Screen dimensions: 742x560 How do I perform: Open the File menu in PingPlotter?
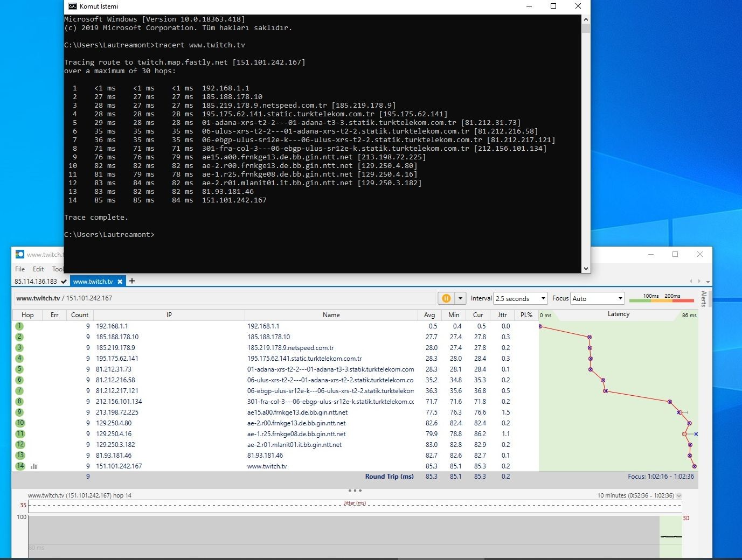point(20,269)
